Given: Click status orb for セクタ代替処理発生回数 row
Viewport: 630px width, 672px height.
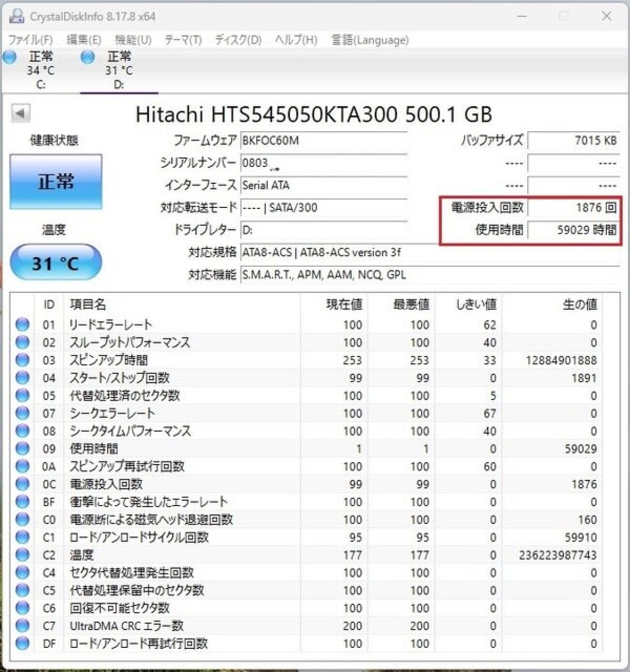Looking at the screenshot, I should (22, 573).
